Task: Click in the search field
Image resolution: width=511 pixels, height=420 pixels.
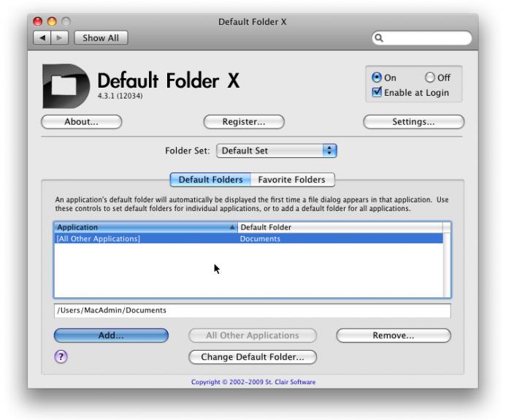Action: click(x=422, y=38)
